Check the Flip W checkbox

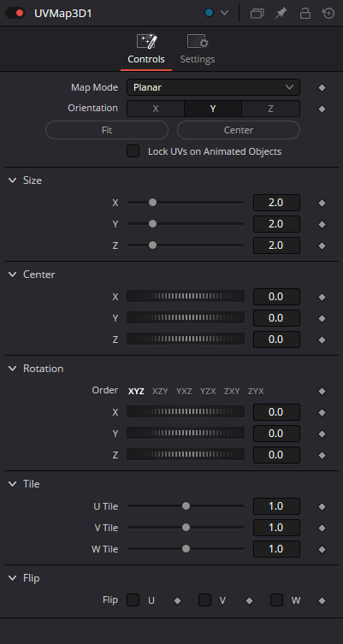point(276,600)
